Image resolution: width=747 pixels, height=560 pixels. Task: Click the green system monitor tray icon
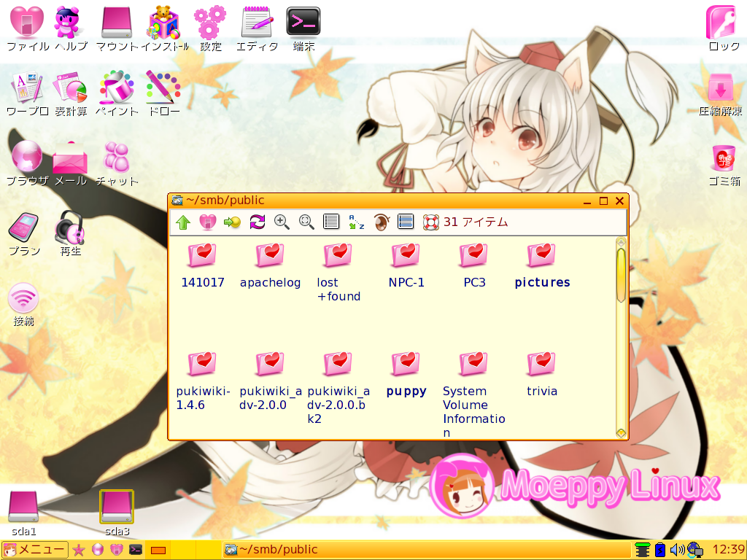[x=643, y=550]
